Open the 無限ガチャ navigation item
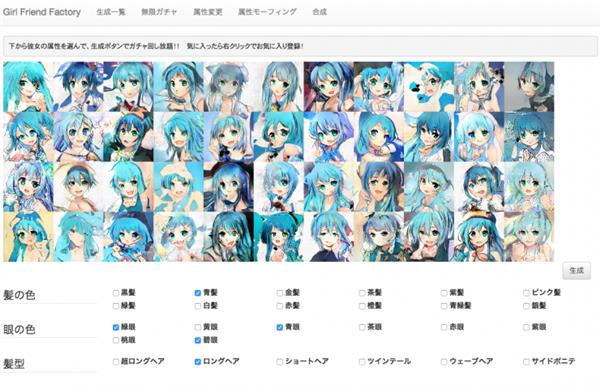The width and height of the screenshot is (600, 392). click(159, 12)
